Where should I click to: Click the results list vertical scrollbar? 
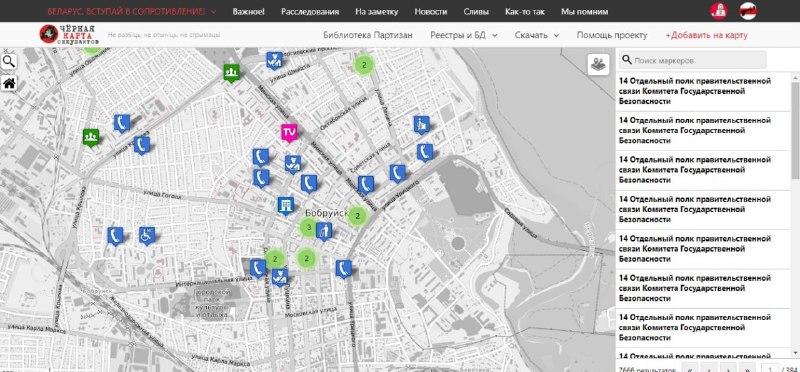pyautogui.click(x=795, y=214)
